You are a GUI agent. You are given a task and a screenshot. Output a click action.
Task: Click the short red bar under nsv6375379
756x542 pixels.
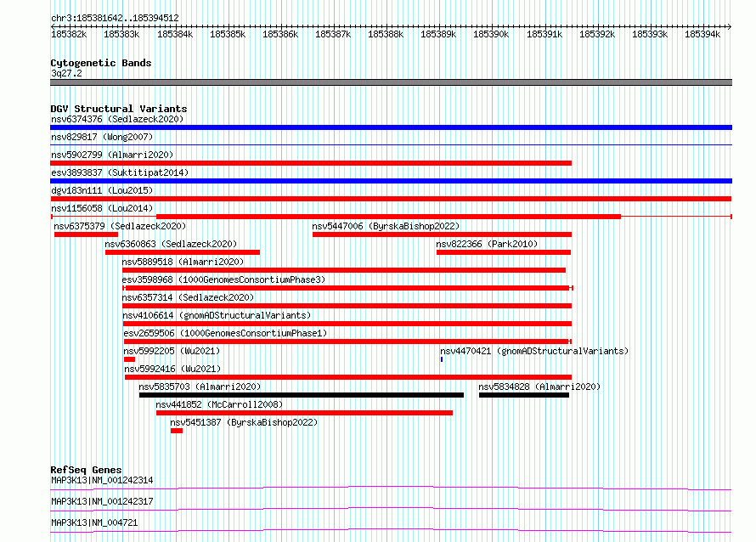[86, 234]
